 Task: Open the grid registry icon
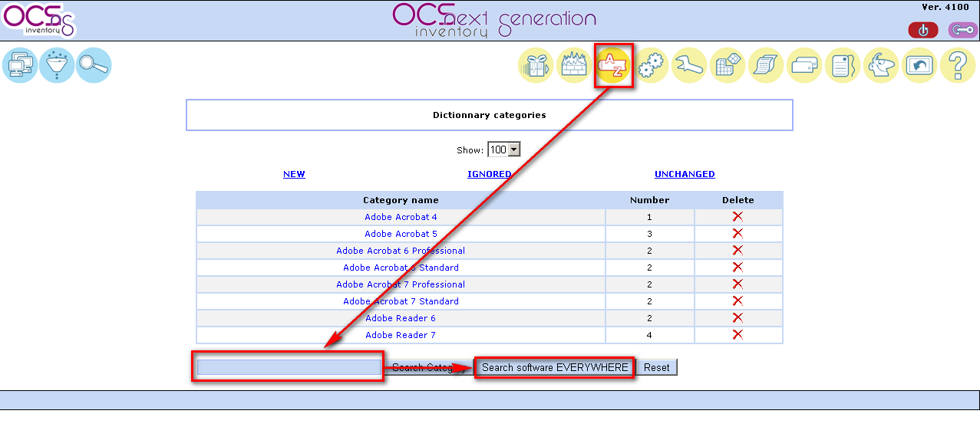pyautogui.click(x=728, y=66)
